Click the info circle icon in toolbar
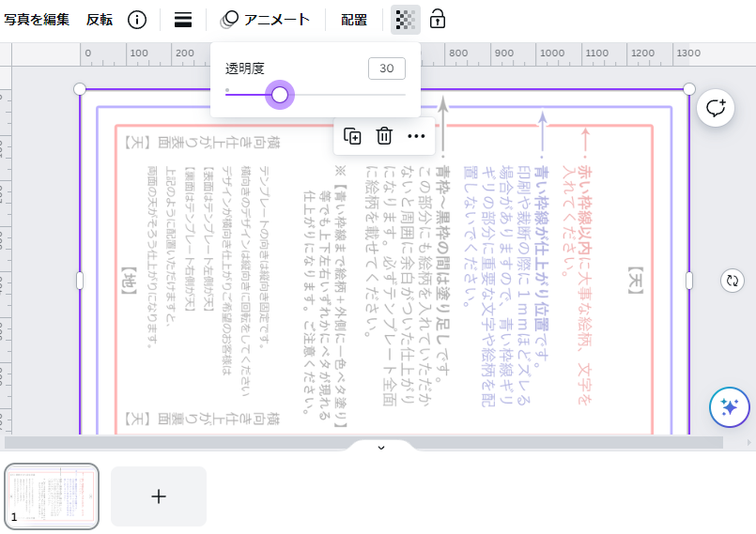The height and width of the screenshot is (534, 756). [x=137, y=20]
